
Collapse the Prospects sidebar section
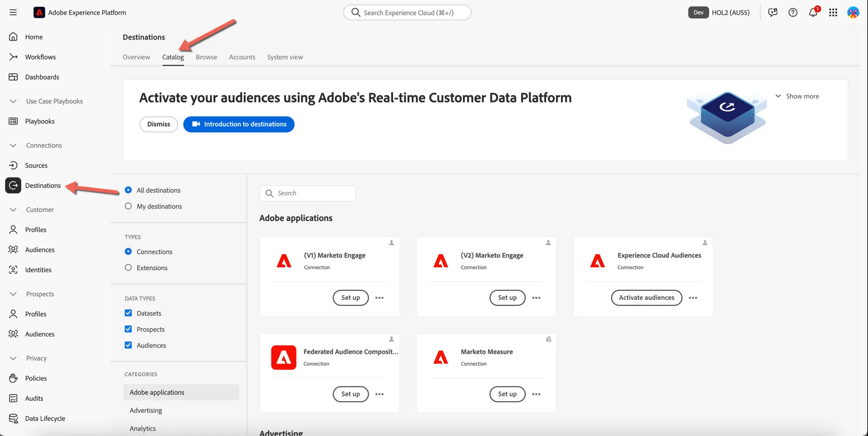(x=13, y=294)
